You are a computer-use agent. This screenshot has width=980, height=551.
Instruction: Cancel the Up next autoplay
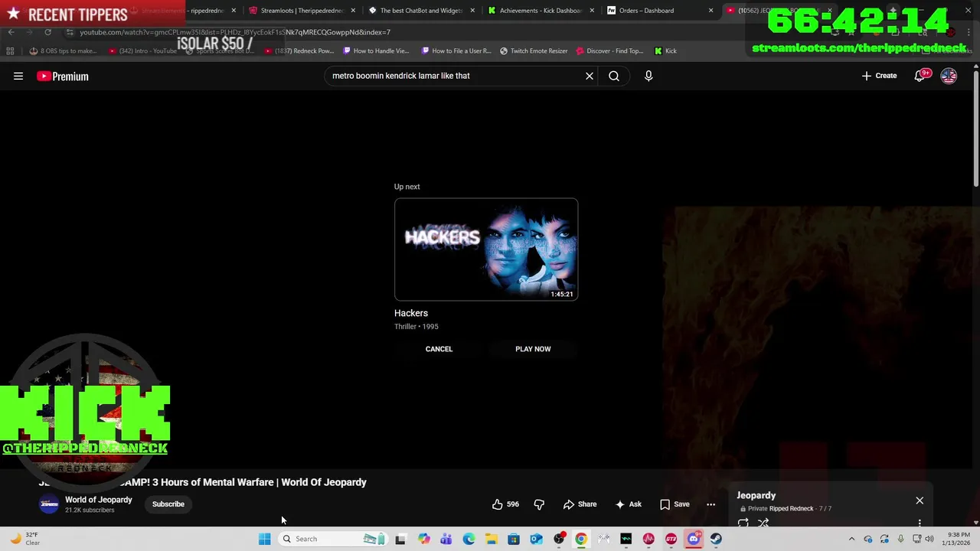coord(439,349)
